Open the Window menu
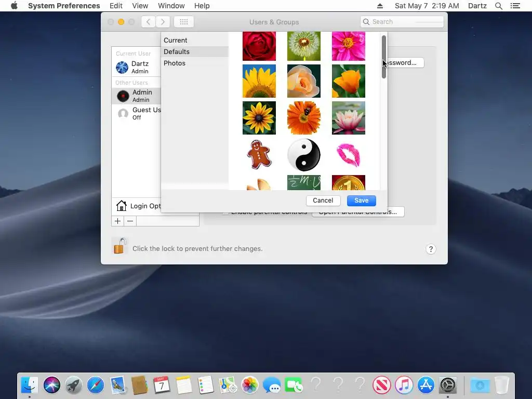The width and height of the screenshot is (532, 399). tap(171, 6)
